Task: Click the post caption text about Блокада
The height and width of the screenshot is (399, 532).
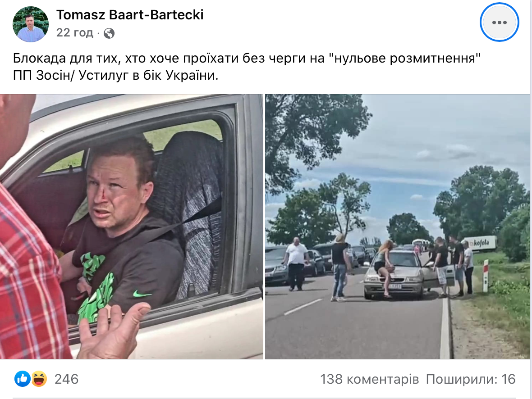Action: [247, 67]
